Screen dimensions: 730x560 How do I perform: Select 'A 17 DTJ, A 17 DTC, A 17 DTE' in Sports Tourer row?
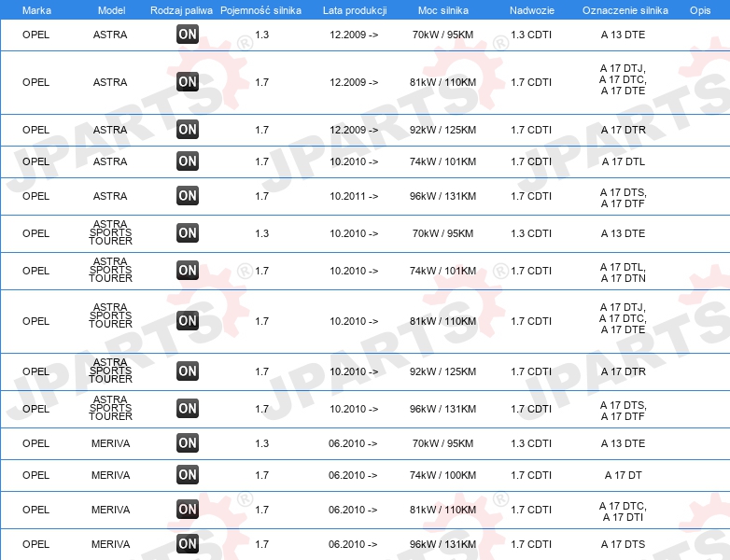pos(623,318)
